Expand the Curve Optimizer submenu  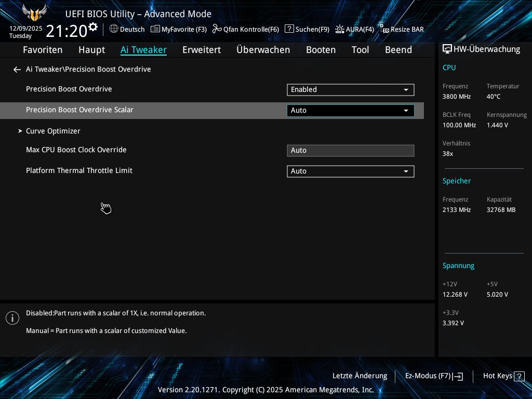click(x=53, y=131)
